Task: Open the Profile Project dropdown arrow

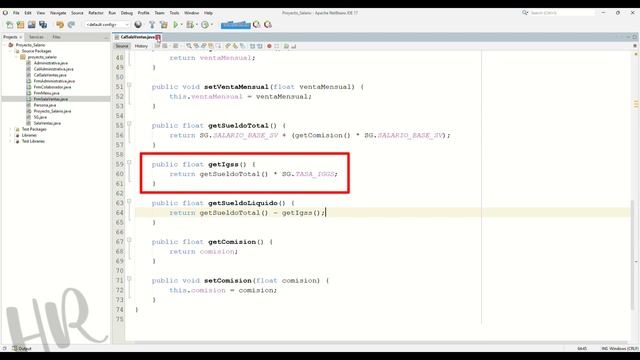Action: point(212,24)
